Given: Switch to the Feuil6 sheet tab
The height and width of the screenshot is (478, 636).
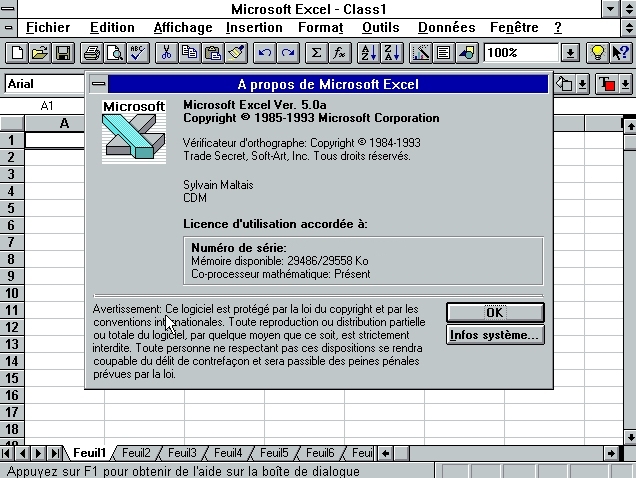Looking at the screenshot, I should coord(320,453).
